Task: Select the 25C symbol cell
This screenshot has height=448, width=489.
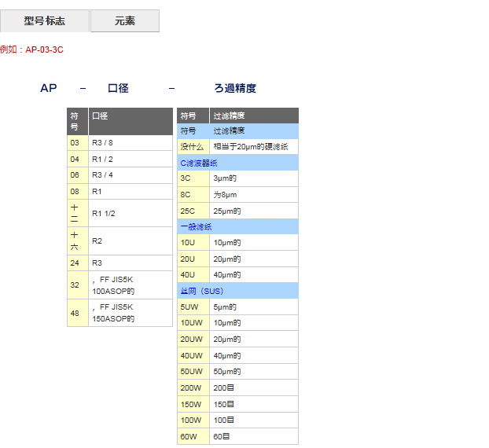Action: 193,211
